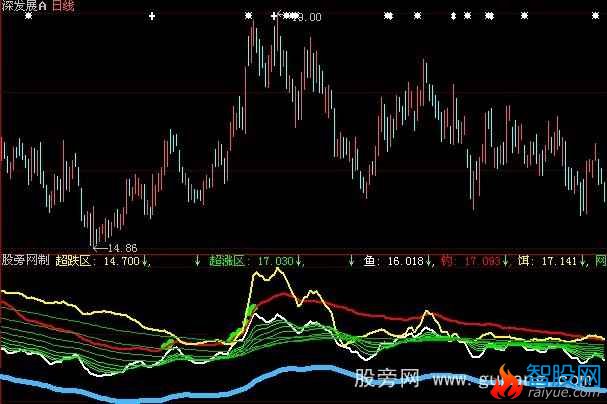The height and width of the screenshot is (404, 607).
Task: Click the leftmost star marker in top row
Action: click(28, 16)
